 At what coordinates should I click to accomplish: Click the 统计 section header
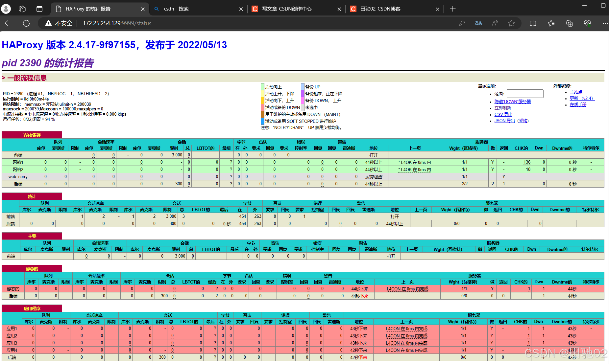[32, 196]
